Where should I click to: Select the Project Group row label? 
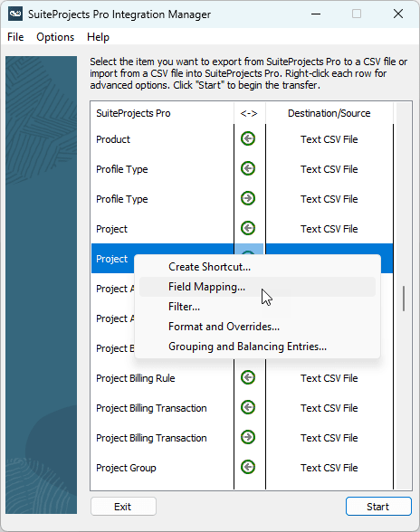coord(126,468)
